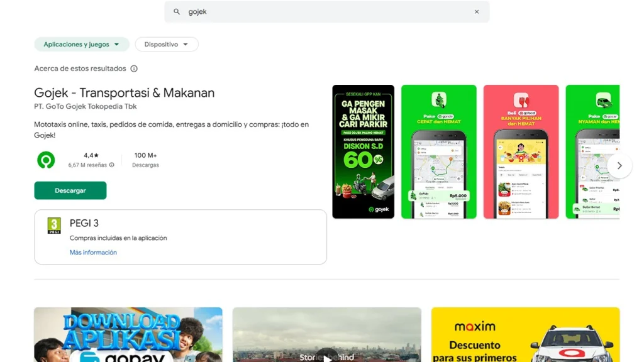Open developer PT. GoTo Gojek Tokopedia Tbk
Viewport: 644px width, 362px height.
click(x=86, y=106)
